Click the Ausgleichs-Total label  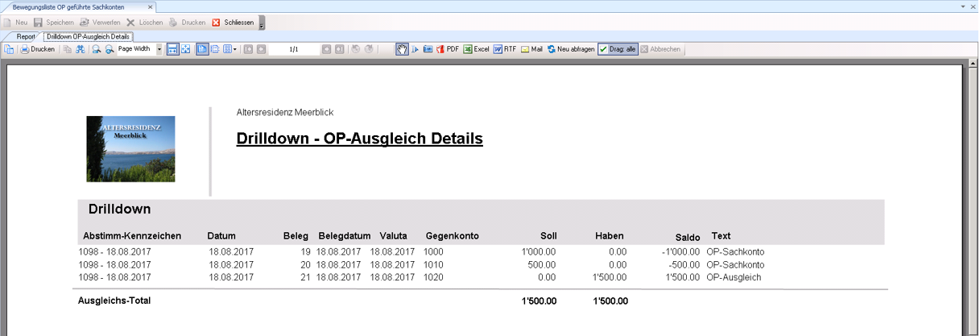click(114, 301)
